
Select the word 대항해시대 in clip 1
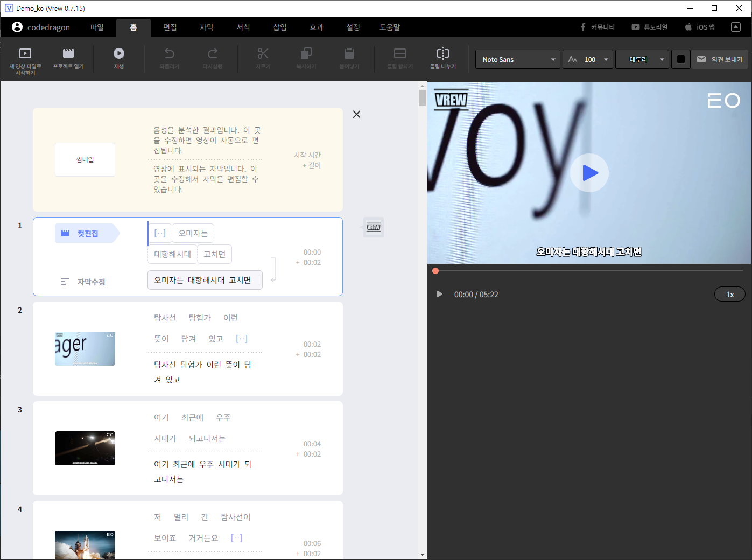(172, 254)
